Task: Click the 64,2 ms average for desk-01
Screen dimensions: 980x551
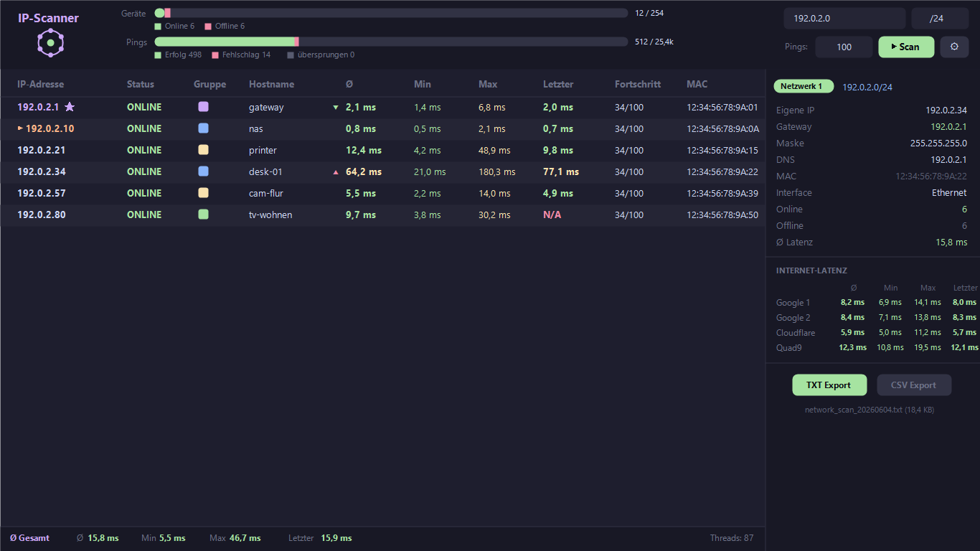Action: point(364,171)
